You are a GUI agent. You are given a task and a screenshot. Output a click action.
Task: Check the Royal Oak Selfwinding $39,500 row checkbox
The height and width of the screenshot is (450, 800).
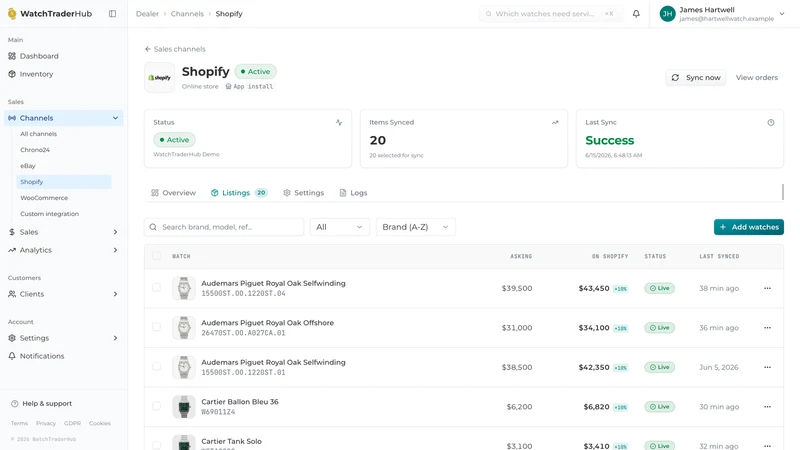(157, 287)
